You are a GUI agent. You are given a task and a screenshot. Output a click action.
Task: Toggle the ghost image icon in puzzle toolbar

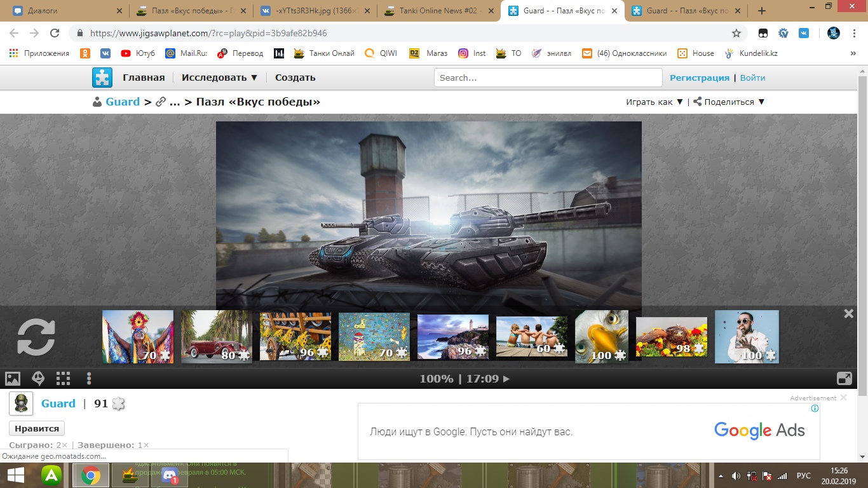pos(38,379)
